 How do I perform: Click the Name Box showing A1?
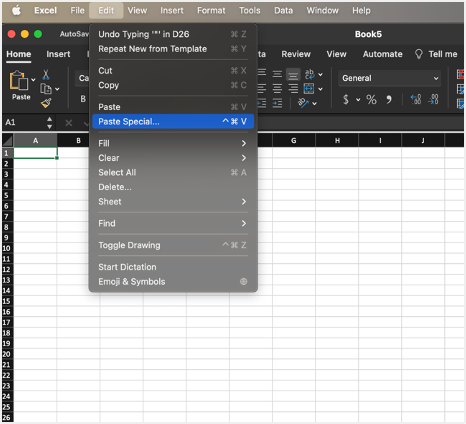[24, 123]
